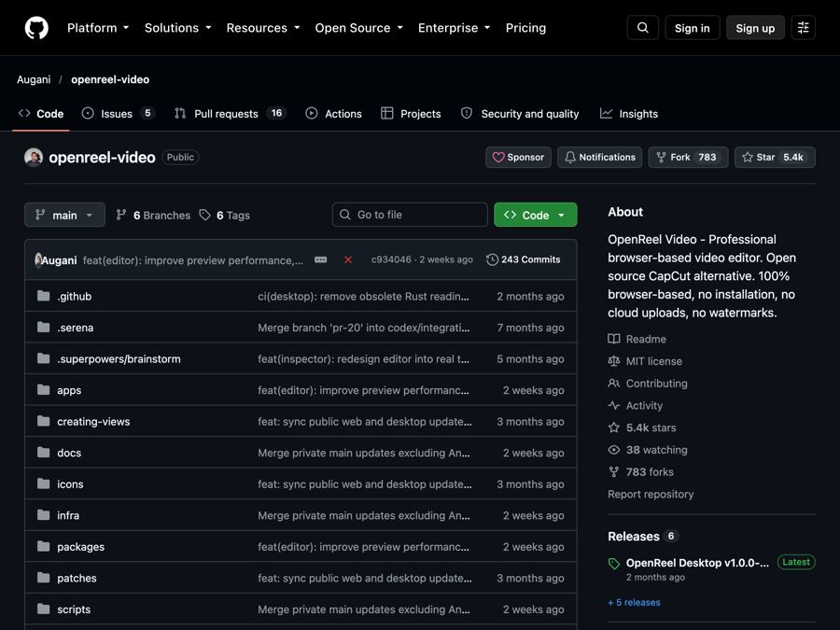Click the tag icon next to 6 Tags

[204, 215]
